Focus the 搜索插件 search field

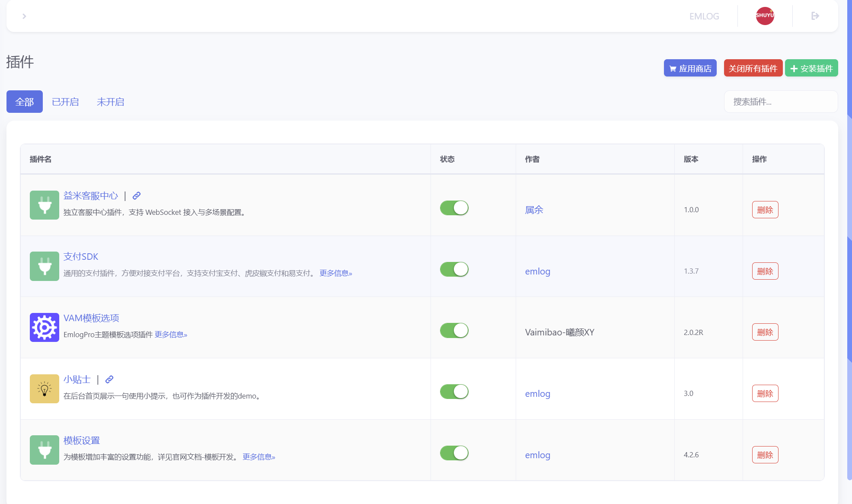(781, 102)
